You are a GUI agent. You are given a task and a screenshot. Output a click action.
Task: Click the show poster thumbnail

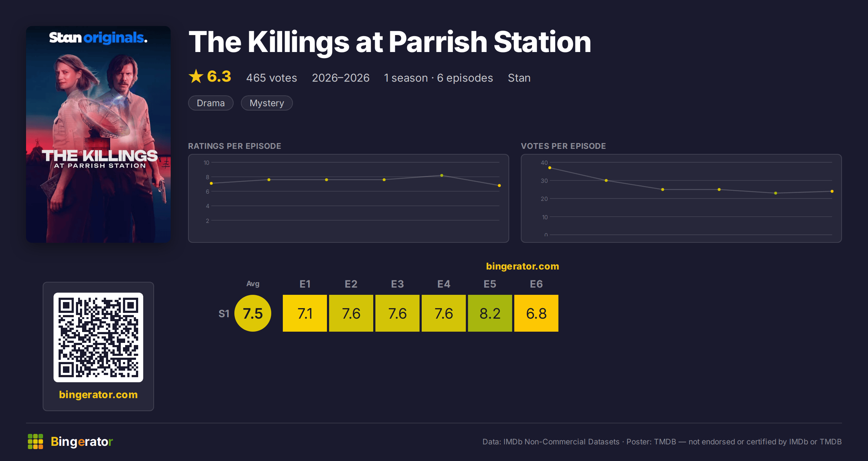(x=98, y=134)
